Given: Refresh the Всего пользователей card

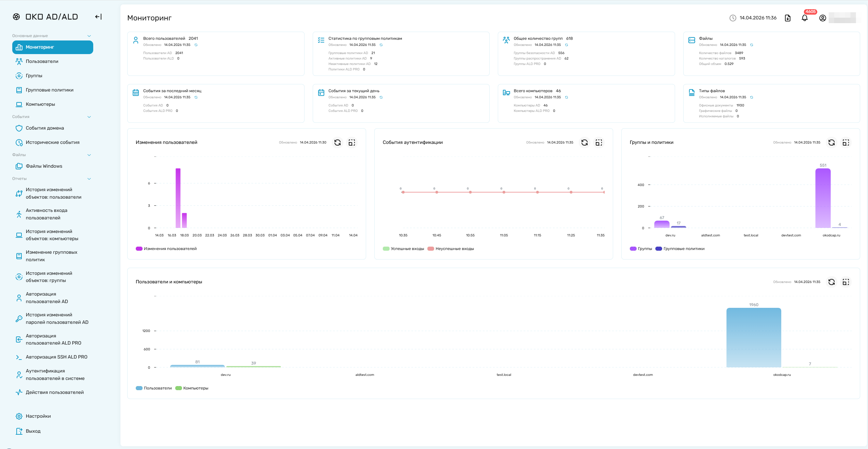Looking at the screenshot, I should click(196, 45).
